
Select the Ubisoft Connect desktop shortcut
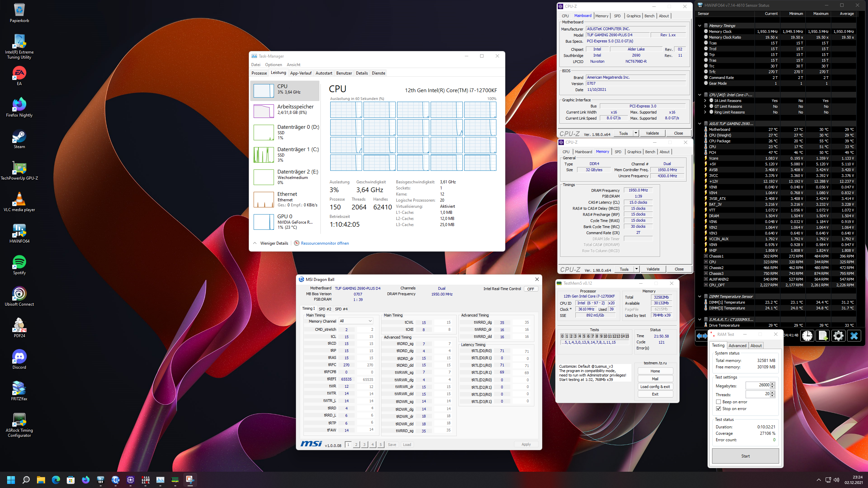(19, 297)
